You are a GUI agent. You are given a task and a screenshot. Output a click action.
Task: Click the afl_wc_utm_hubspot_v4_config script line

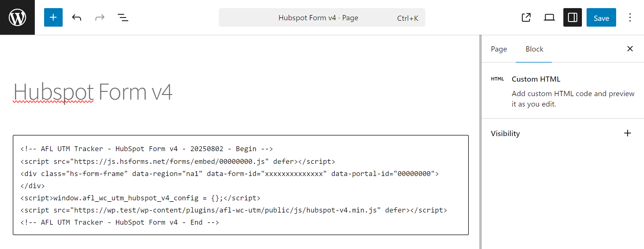(140, 198)
